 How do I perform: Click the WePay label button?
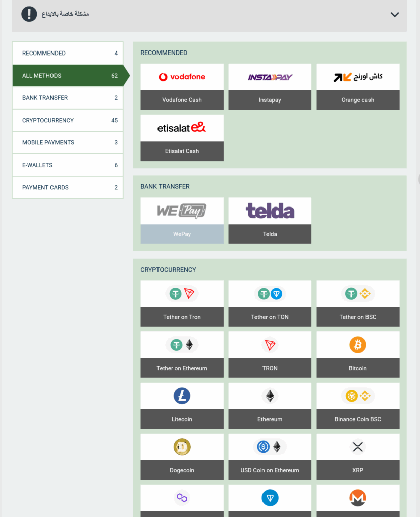pos(182,234)
